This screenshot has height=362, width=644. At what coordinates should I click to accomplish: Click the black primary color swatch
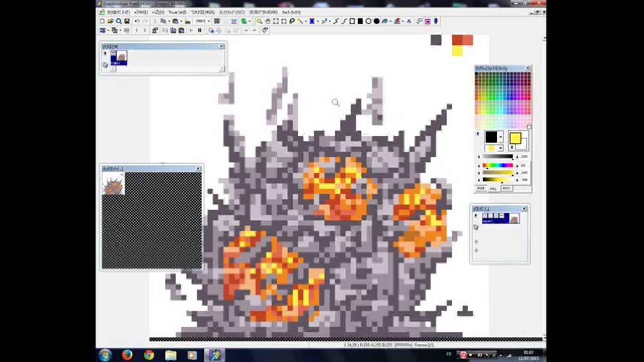[492, 137]
